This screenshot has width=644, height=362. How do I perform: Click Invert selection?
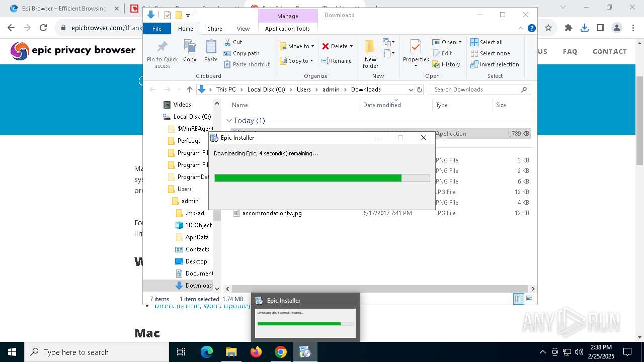pyautogui.click(x=495, y=64)
